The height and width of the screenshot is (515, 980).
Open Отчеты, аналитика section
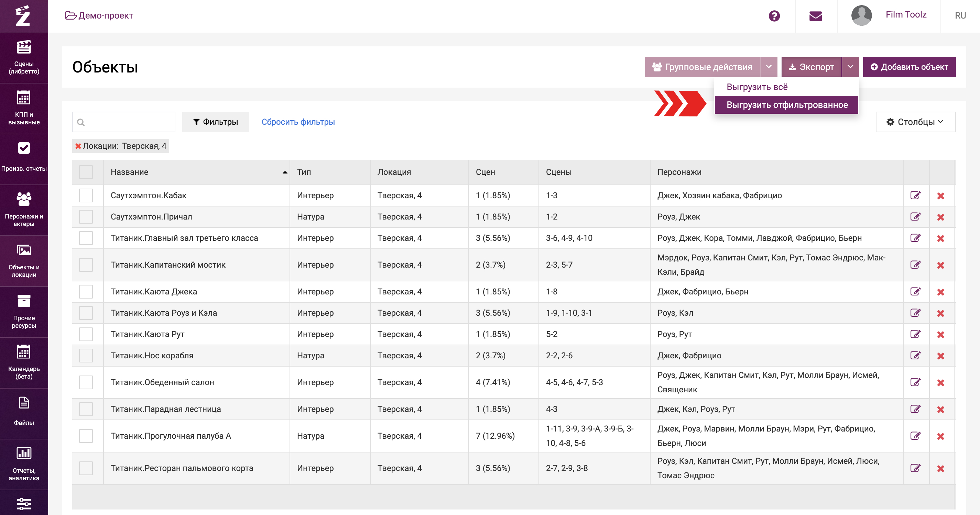point(24,464)
